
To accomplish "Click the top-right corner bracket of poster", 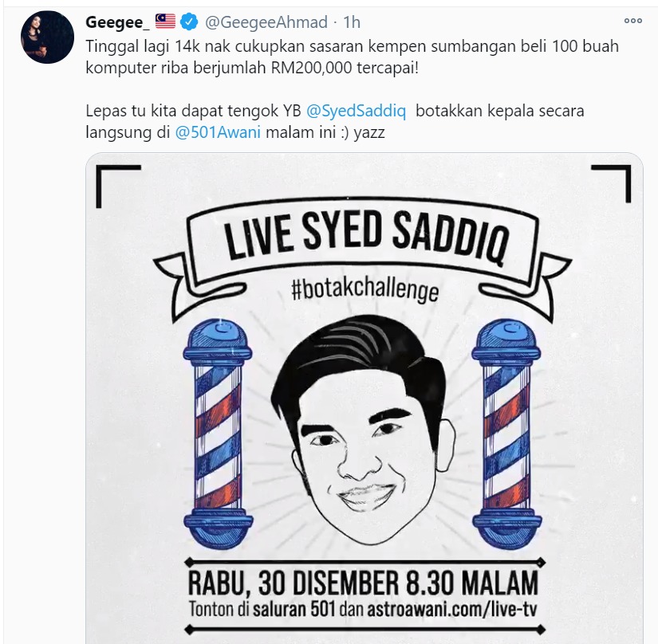I will (x=611, y=183).
